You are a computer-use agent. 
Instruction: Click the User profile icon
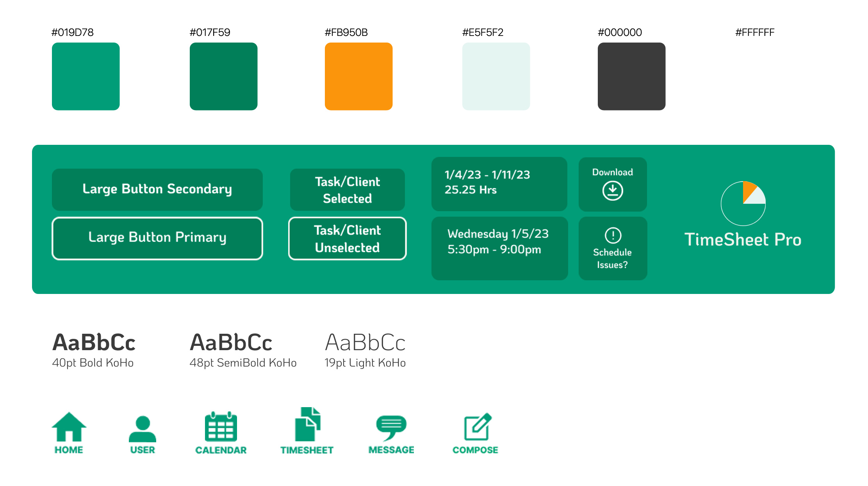click(143, 429)
